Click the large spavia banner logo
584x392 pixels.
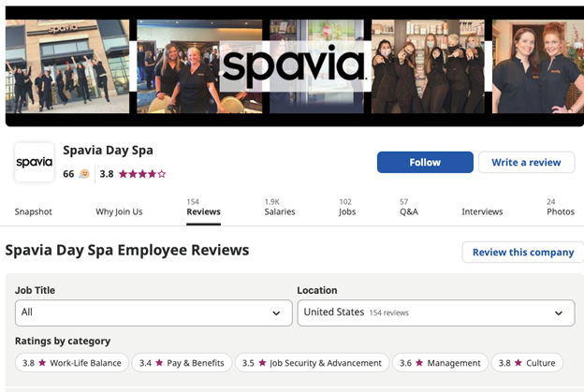click(x=294, y=66)
